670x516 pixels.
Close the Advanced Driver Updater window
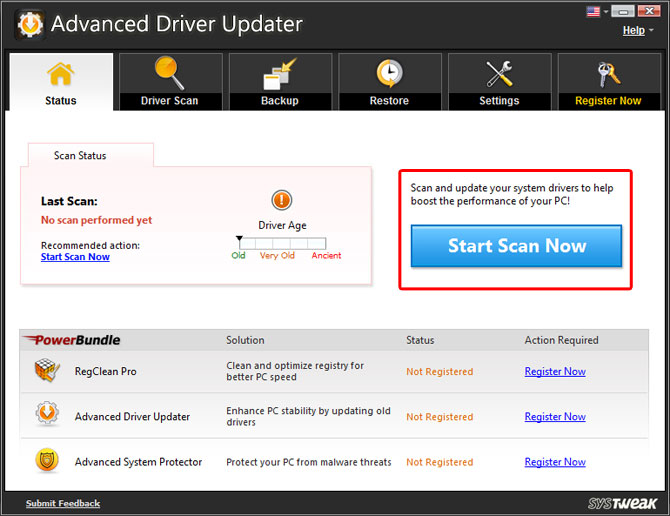[649, 11]
